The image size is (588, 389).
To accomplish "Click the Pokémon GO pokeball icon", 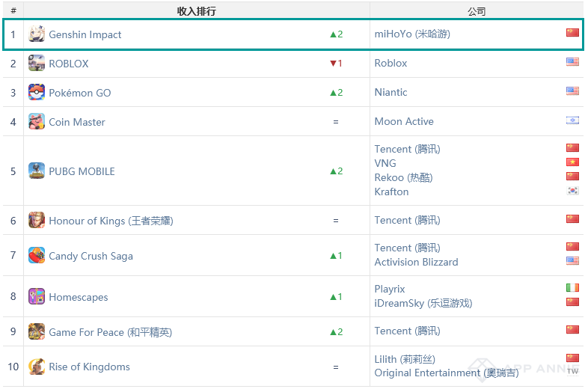I will tap(37, 92).
